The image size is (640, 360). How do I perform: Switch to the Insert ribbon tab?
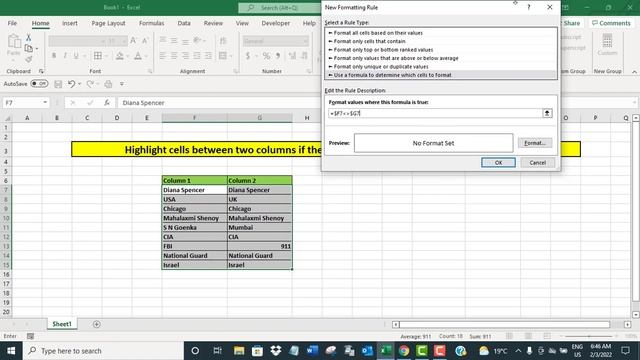point(70,23)
